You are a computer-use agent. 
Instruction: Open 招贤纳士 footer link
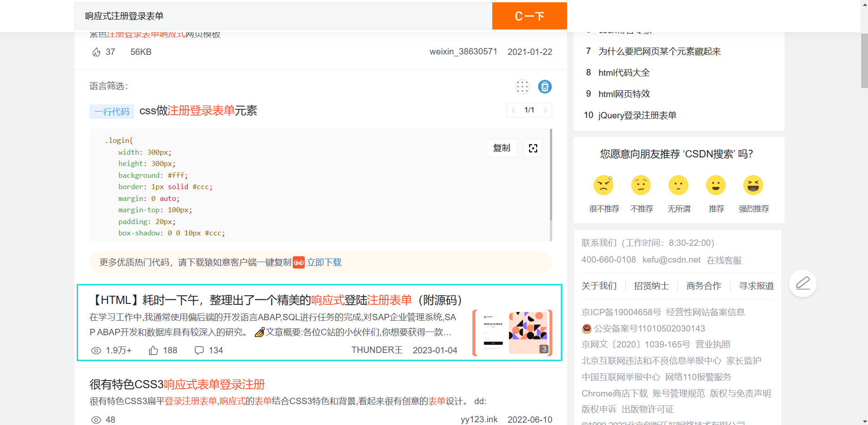[x=651, y=286]
